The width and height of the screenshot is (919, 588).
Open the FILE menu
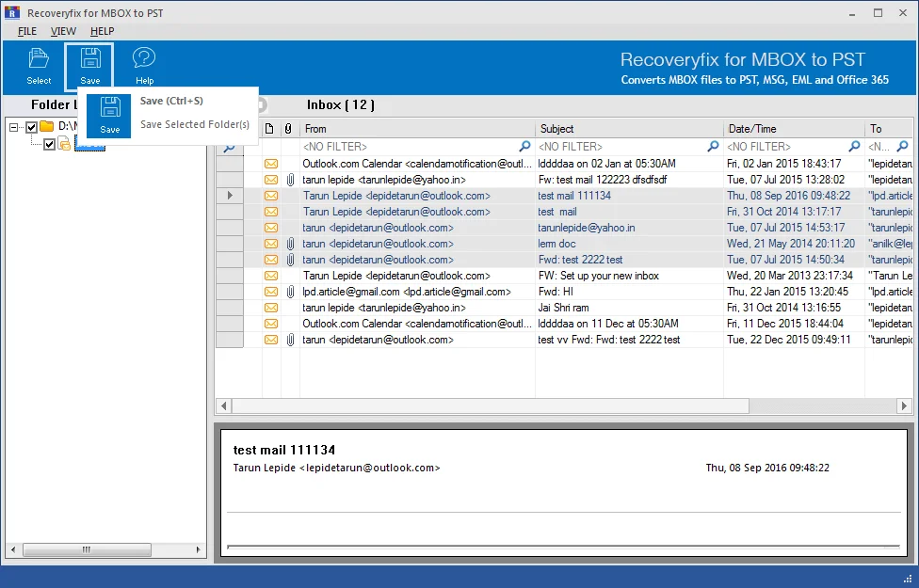pos(27,31)
